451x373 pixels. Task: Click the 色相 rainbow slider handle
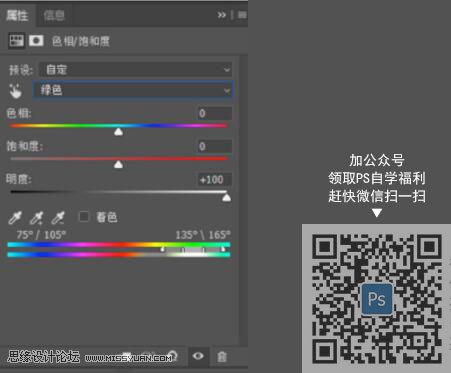tap(118, 132)
